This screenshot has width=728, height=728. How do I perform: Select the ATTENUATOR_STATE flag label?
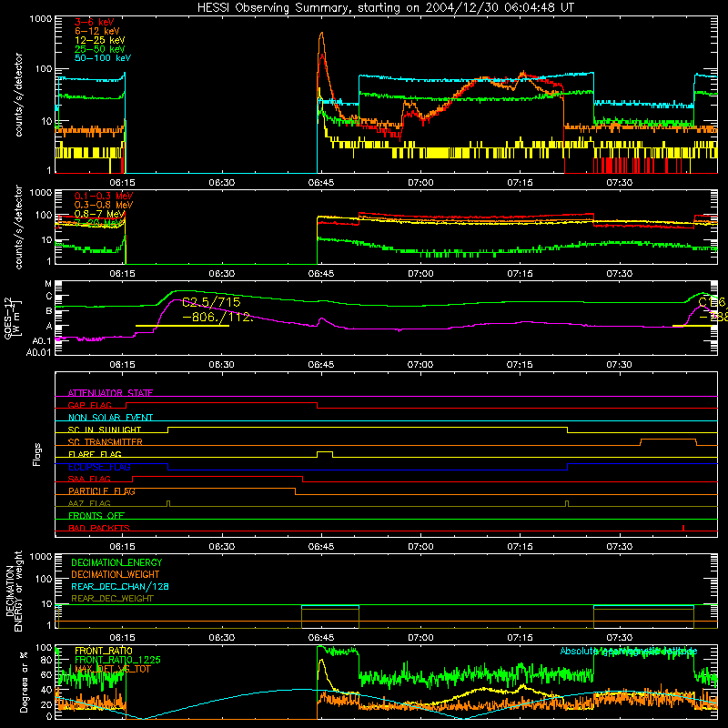[x=110, y=393]
